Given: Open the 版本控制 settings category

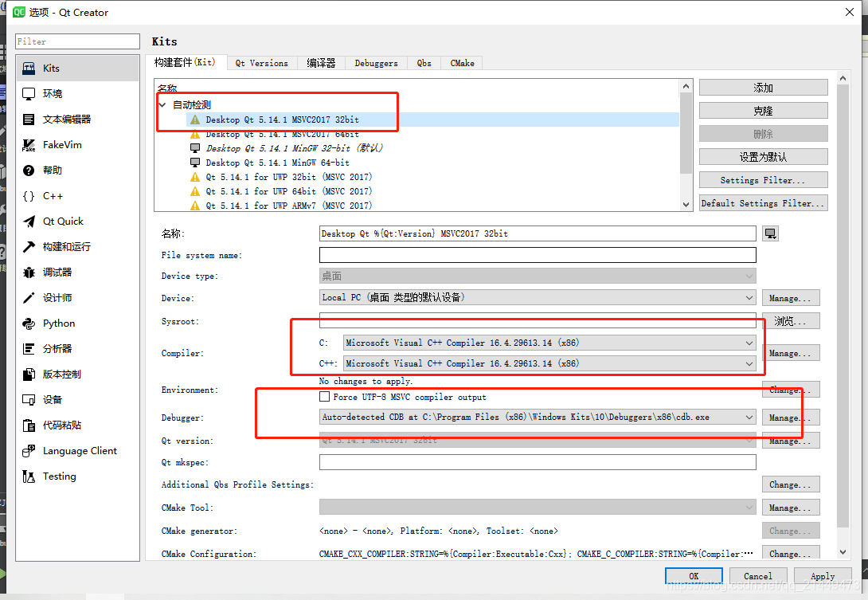Looking at the screenshot, I should 77,374.
